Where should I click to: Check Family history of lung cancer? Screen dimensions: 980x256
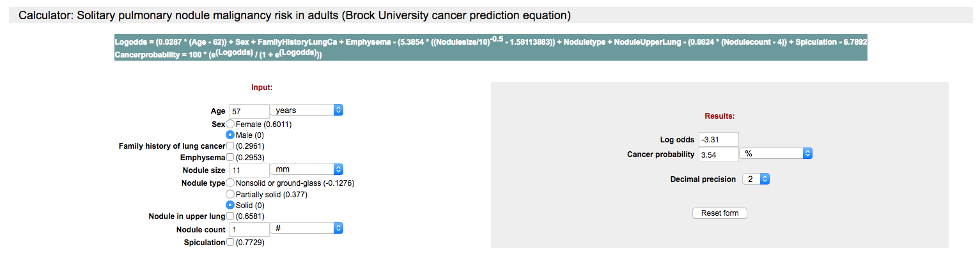230,146
